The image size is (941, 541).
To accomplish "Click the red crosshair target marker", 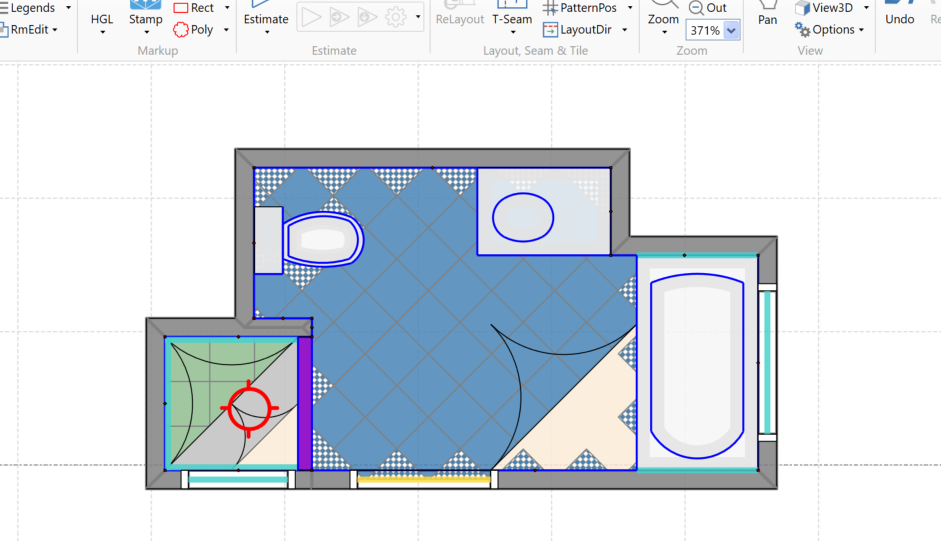I will pyautogui.click(x=249, y=407).
